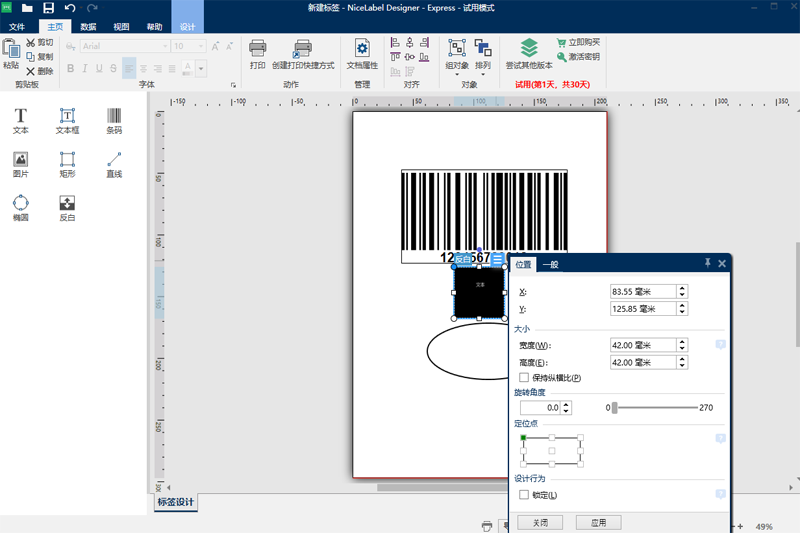
Task: Select the center anchor point
Action: pyautogui.click(x=552, y=451)
